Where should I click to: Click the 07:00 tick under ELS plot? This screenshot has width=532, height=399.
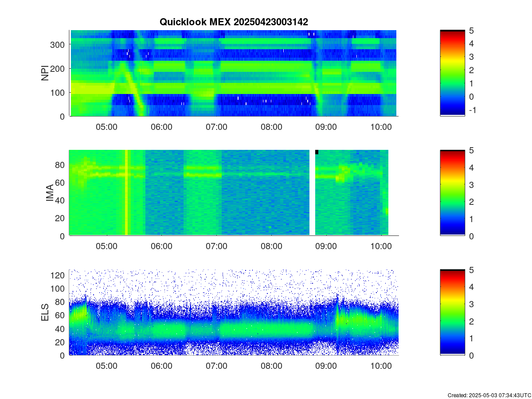(216, 366)
